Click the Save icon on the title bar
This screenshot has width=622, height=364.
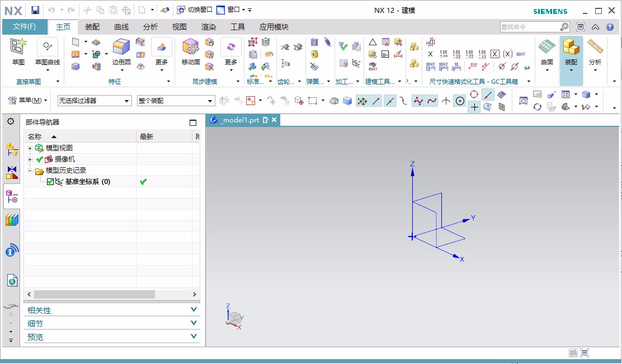[x=35, y=10]
